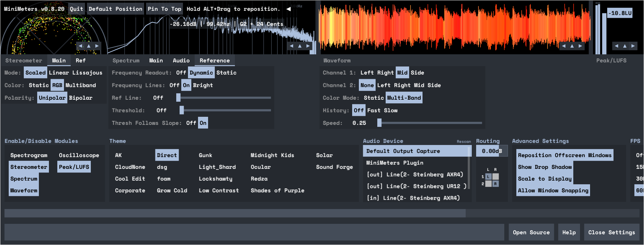Disable the Stereometer module
This screenshot has height=245, width=644.
(x=29, y=167)
